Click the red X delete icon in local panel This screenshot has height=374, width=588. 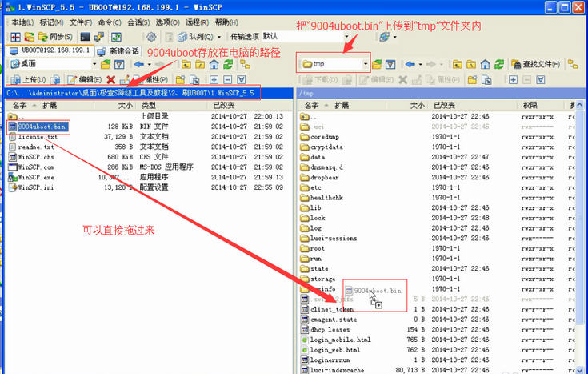click(110, 79)
